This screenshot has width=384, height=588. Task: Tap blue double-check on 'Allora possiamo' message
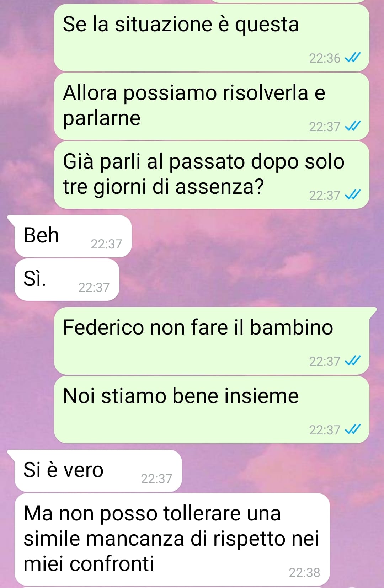click(x=353, y=126)
